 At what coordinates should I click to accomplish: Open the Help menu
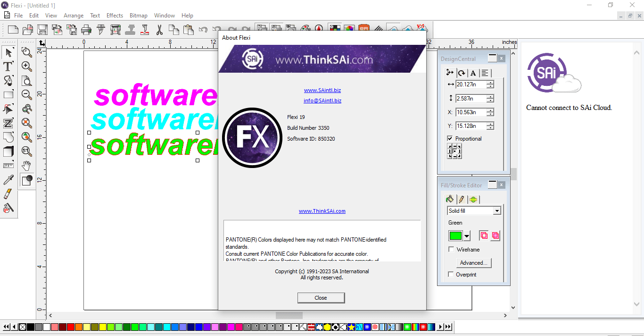pyautogui.click(x=187, y=16)
